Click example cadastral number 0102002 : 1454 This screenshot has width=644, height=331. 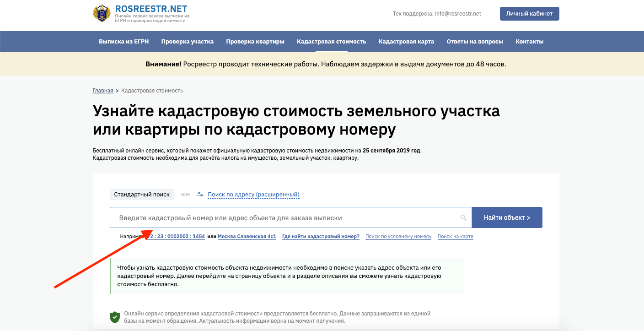click(176, 237)
